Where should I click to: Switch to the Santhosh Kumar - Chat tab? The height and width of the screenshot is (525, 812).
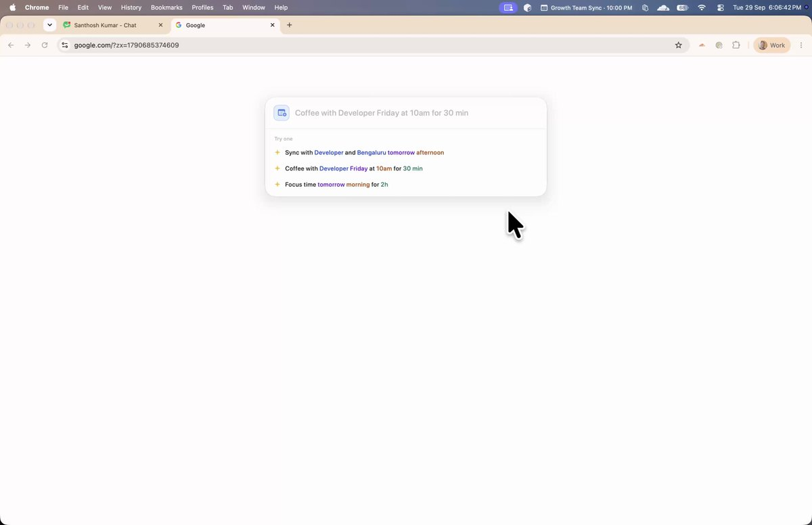pyautogui.click(x=112, y=25)
